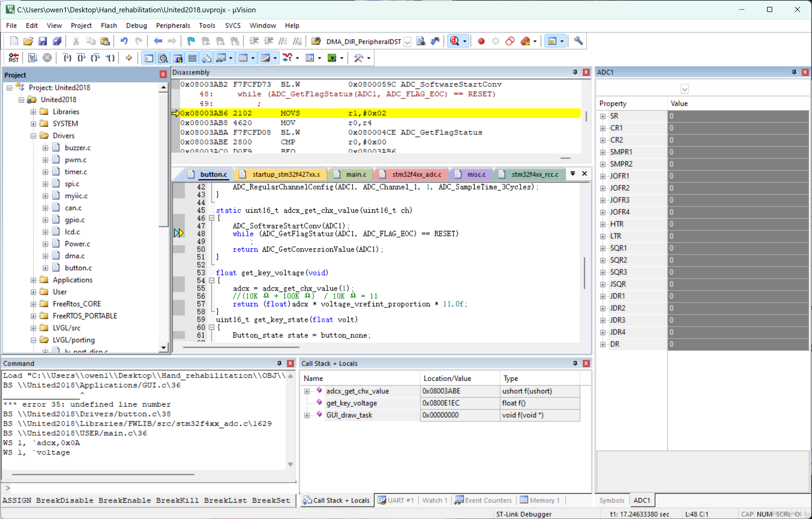
Task: Insert a breakpoint with the red dot icon
Action: [481, 41]
